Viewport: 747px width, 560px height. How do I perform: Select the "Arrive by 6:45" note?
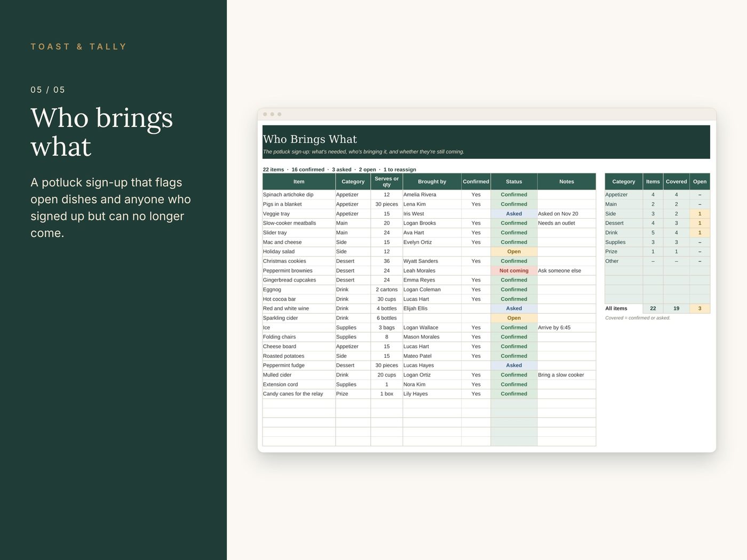click(x=567, y=327)
